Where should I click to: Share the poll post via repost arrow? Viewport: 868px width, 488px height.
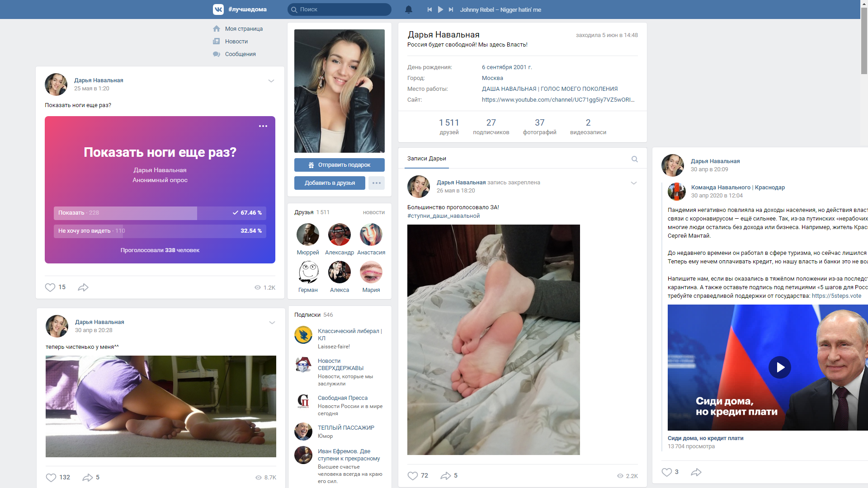click(83, 287)
